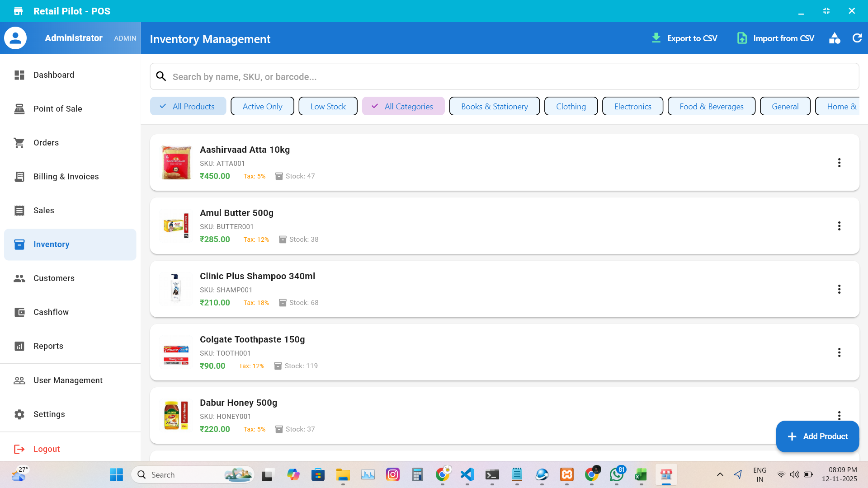The width and height of the screenshot is (868, 488).
Task: Enable the Low Stock filter chip
Action: coord(328,106)
